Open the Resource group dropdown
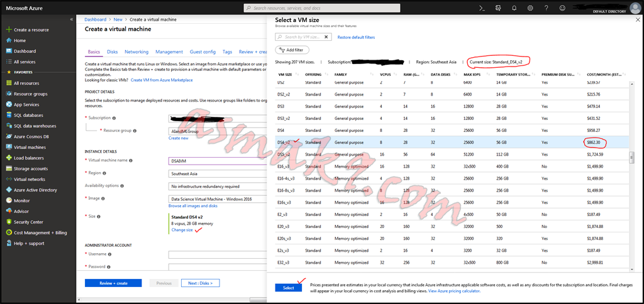The height and width of the screenshot is (304, 644). (x=218, y=131)
